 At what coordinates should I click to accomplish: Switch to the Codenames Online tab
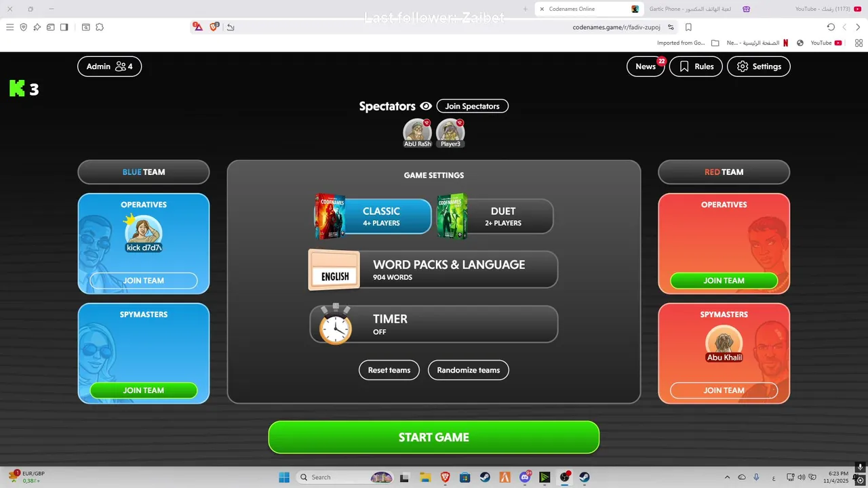pos(589,9)
